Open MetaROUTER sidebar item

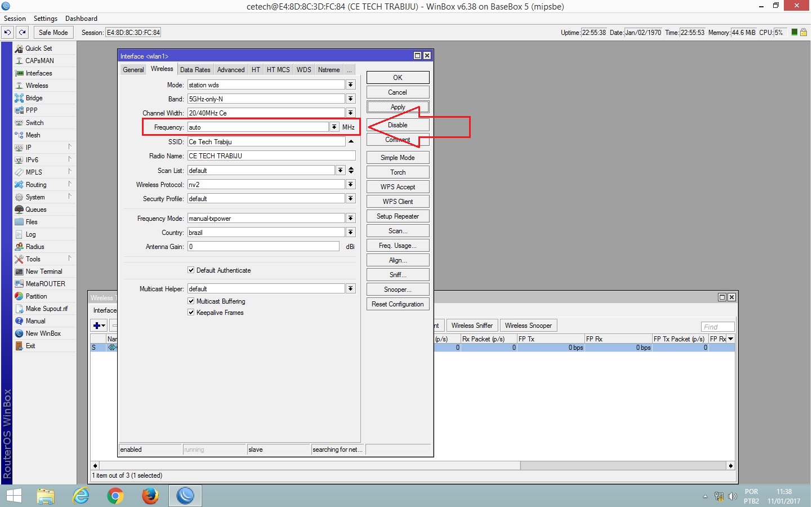point(45,284)
